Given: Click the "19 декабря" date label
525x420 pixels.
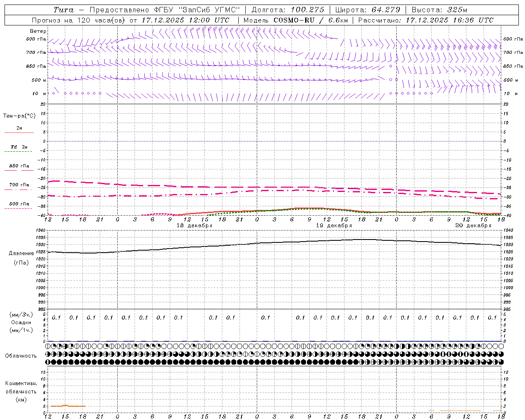Looking at the screenshot, I should [334, 226].
